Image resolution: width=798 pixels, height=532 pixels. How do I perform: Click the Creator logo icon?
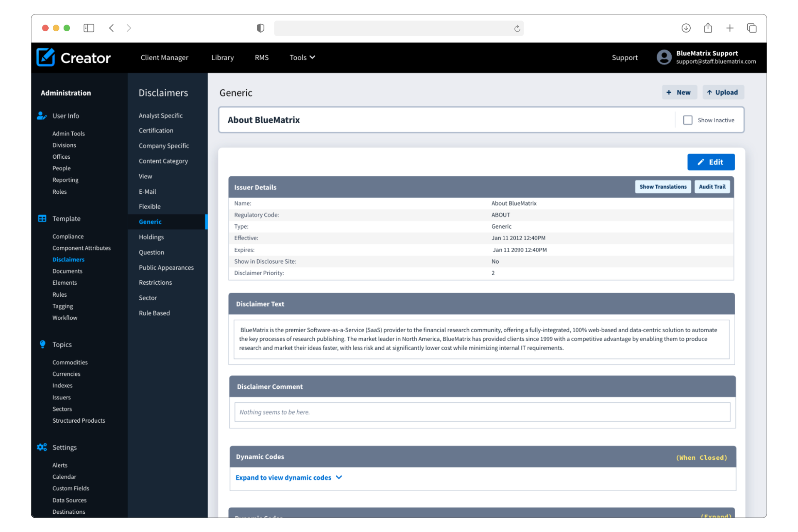pos(46,57)
